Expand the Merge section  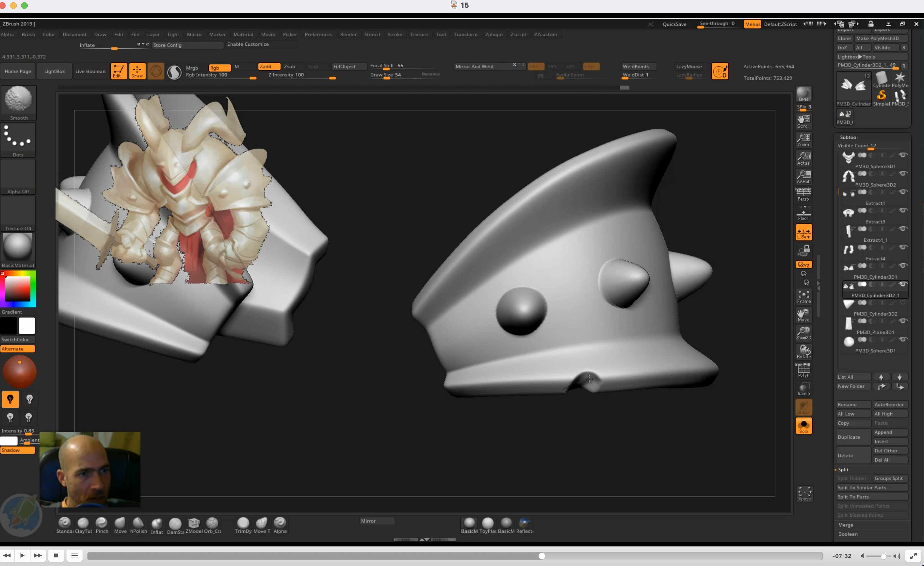click(846, 525)
